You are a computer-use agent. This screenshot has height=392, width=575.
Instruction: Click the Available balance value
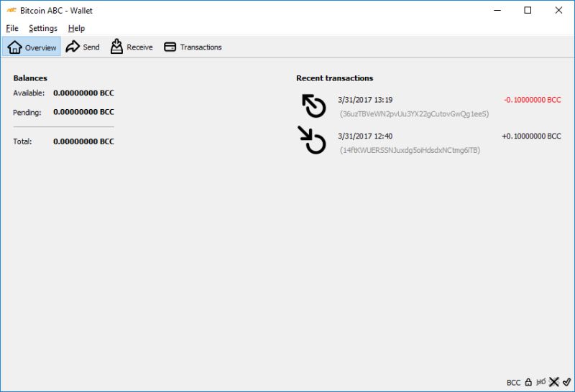(83, 93)
